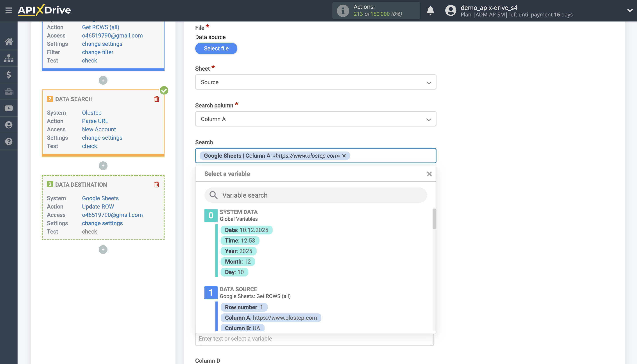Open the hamburger navigation menu
637x364 pixels.
[x=9, y=11]
